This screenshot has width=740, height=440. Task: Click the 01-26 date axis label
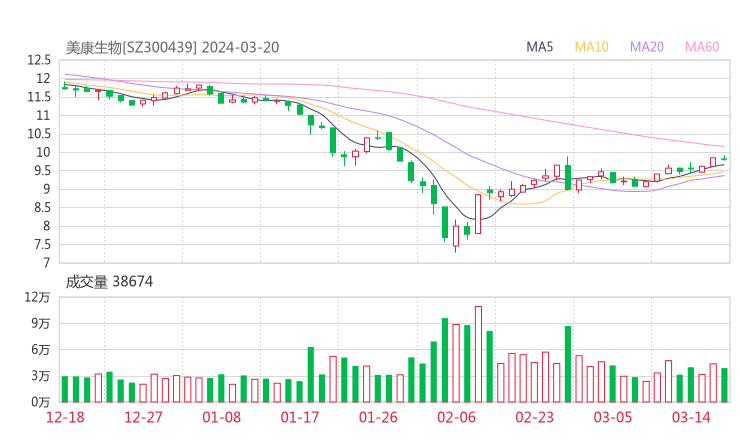pos(378,417)
